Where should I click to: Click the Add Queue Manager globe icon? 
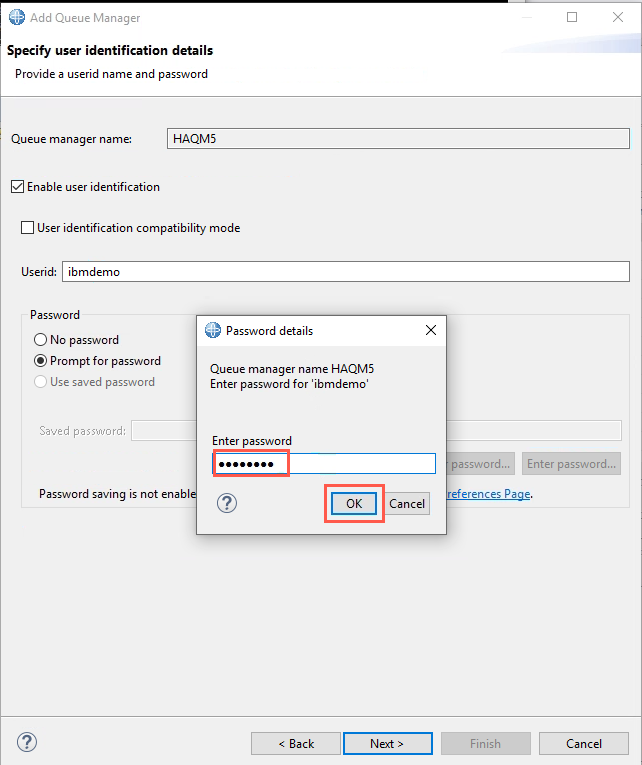[17, 17]
